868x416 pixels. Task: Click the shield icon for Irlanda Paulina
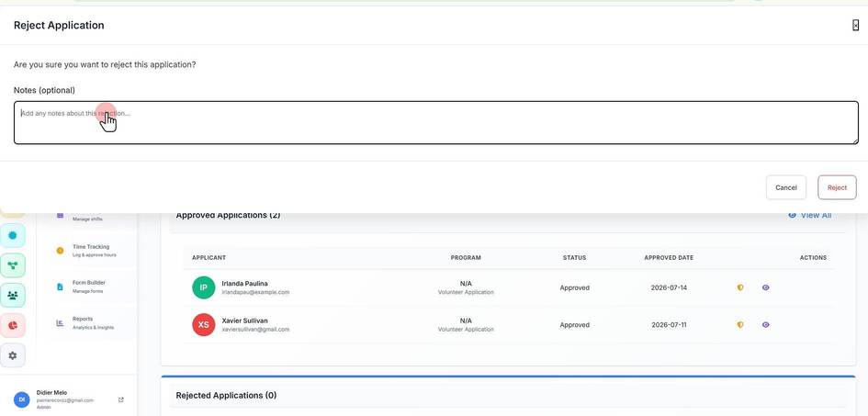740,287
